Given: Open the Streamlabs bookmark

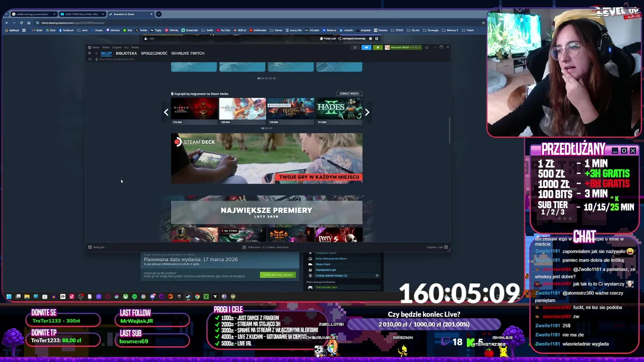Looking at the screenshot, I should click(x=190, y=30).
